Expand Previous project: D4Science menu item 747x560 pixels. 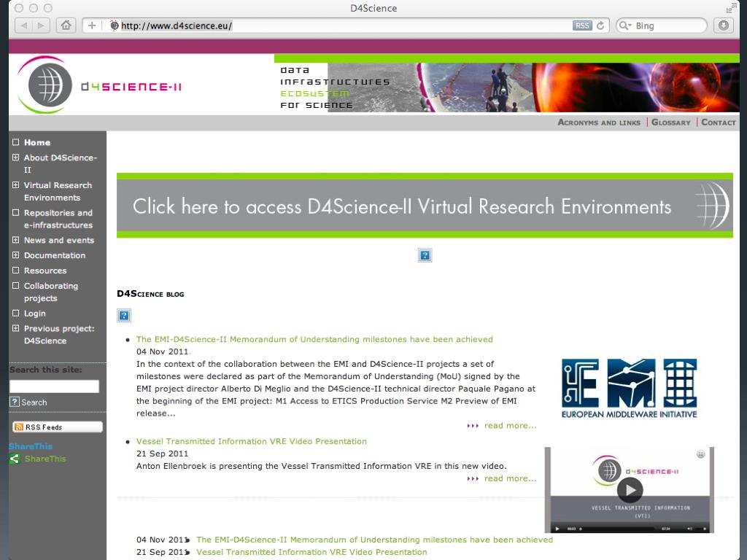pos(16,328)
